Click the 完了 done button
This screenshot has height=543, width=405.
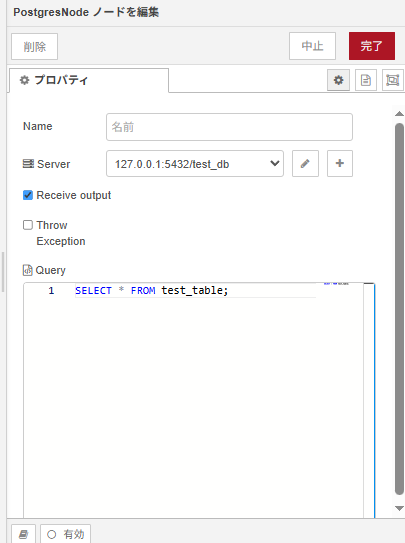[372, 46]
